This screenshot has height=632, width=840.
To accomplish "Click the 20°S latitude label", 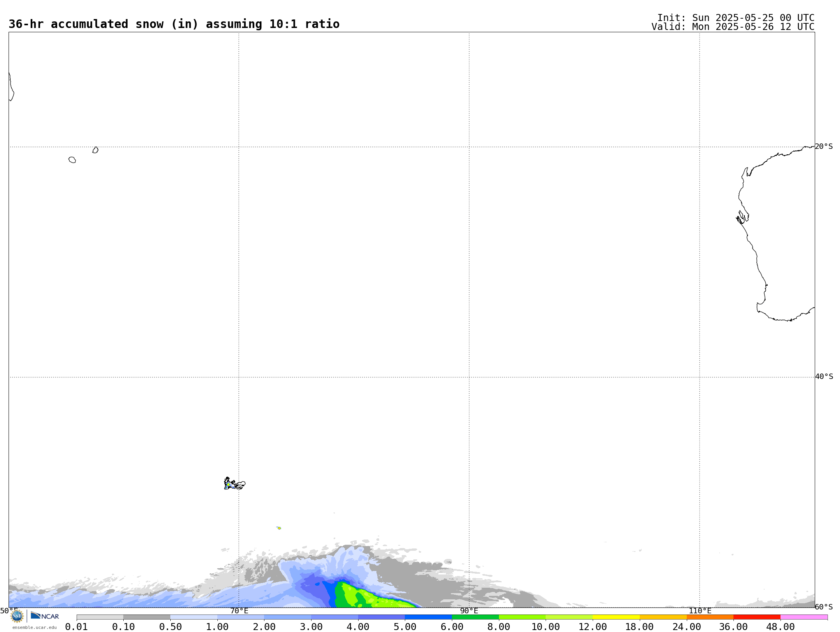I will [x=824, y=147].
